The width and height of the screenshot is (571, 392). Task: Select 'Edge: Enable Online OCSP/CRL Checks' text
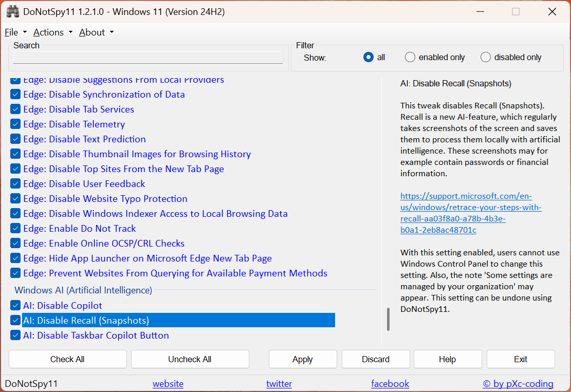click(104, 244)
